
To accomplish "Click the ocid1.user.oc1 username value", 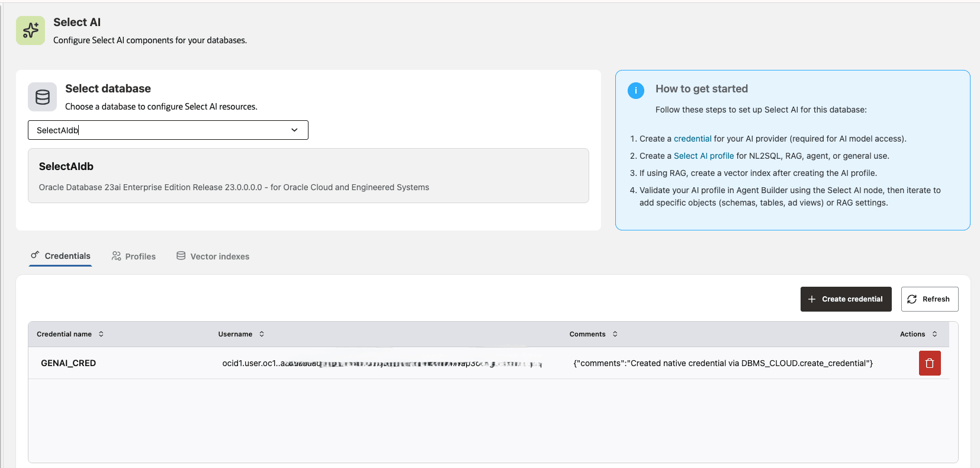I will tap(382, 363).
